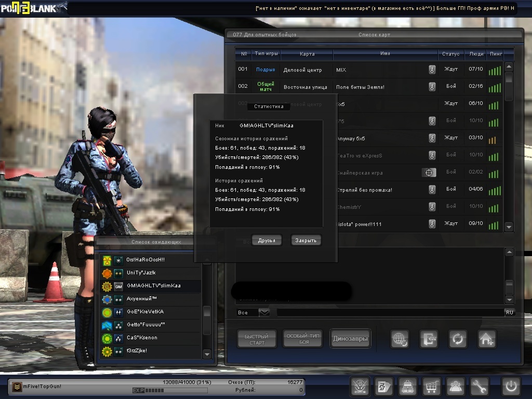Click the leave lobby door icon
The height and width of the screenshot is (399, 532).
(429, 339)
